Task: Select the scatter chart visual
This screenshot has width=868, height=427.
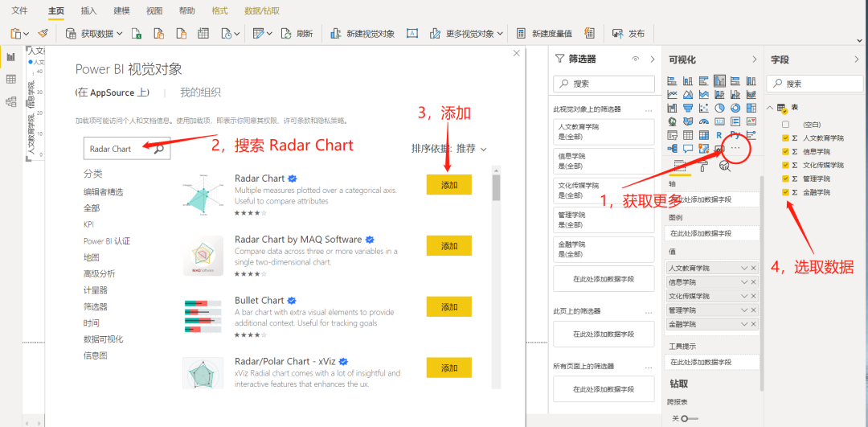Action: coord(704,108)
